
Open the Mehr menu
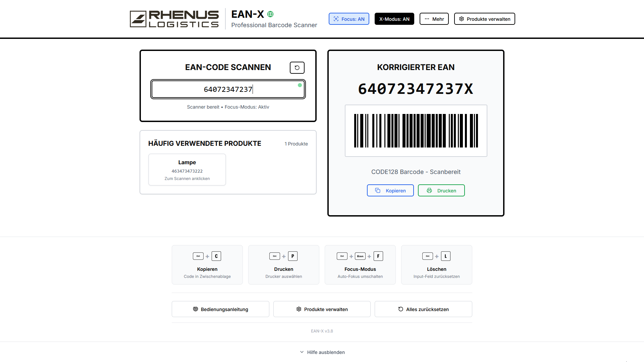[x=434, y=19]
